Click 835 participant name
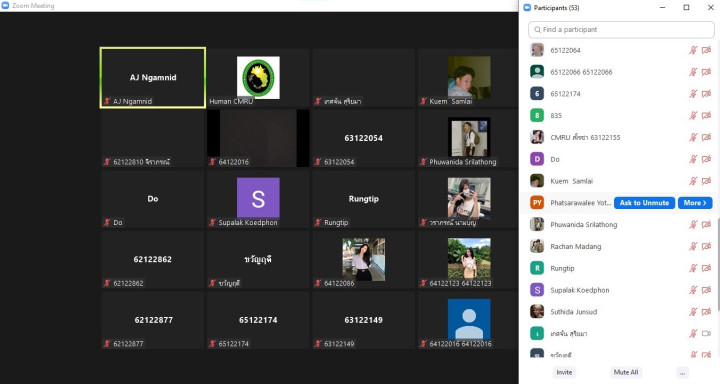720x384 pixels. [x=556, y=115]
